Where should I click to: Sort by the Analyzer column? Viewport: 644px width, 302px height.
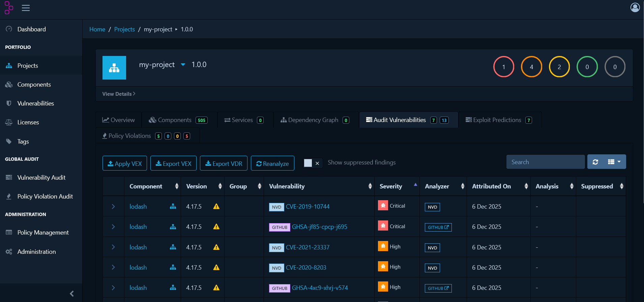[x=443, y=186]
